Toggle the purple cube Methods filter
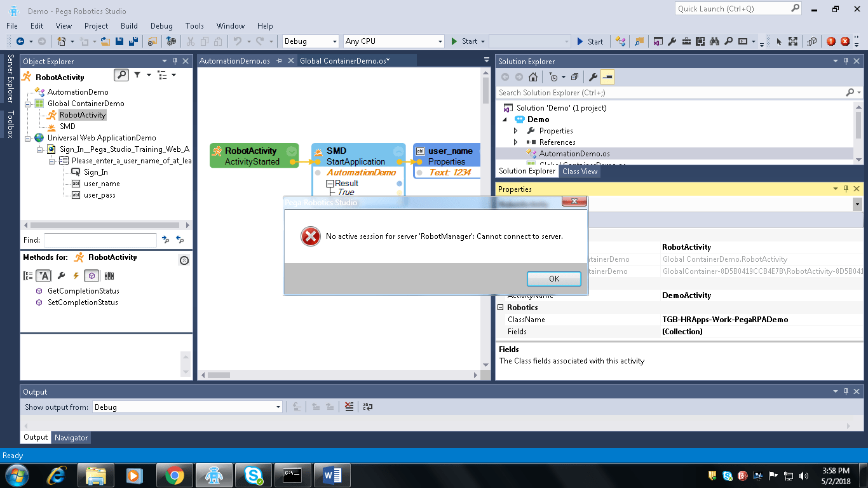This screenshot has height=488, width=868. click(x=92, y=276)
